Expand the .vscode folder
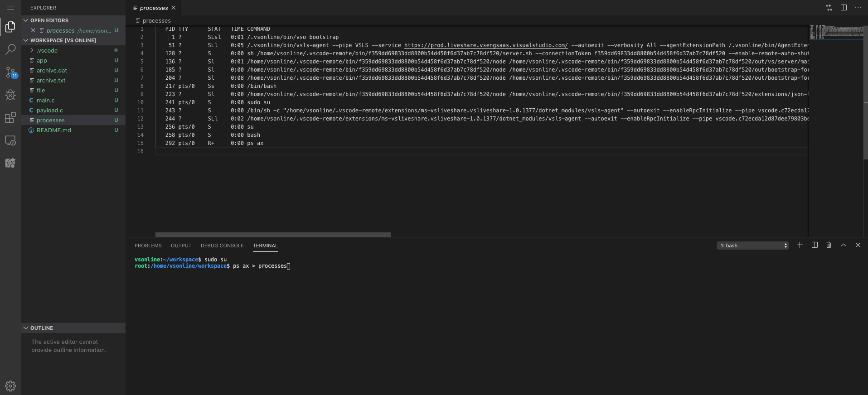Viewport: 868px width, 395px height. 47,50
